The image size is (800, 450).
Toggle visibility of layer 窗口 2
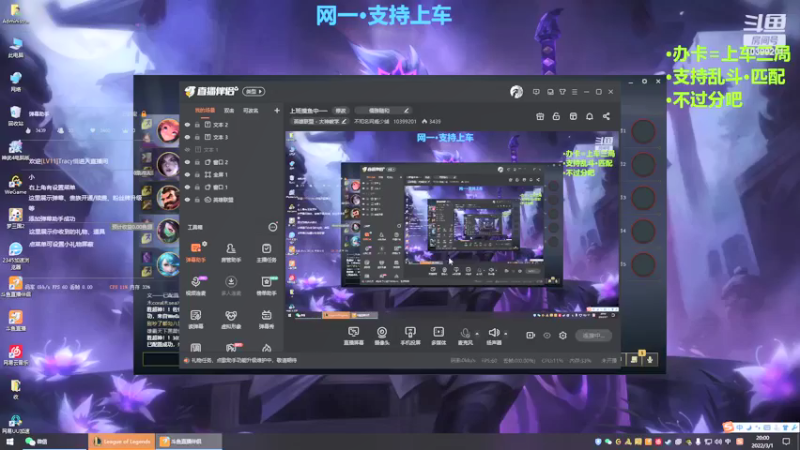[187, 162]
